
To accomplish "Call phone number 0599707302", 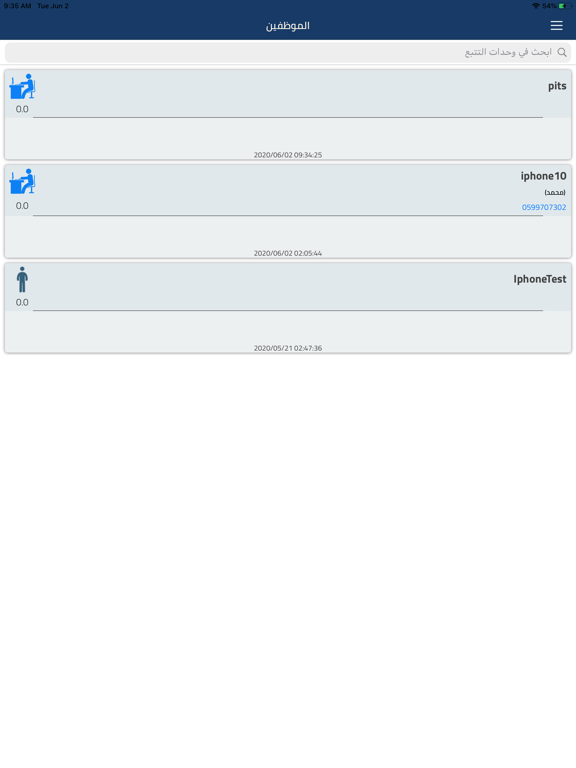I will pyautogui.click(x=544, y=207).
